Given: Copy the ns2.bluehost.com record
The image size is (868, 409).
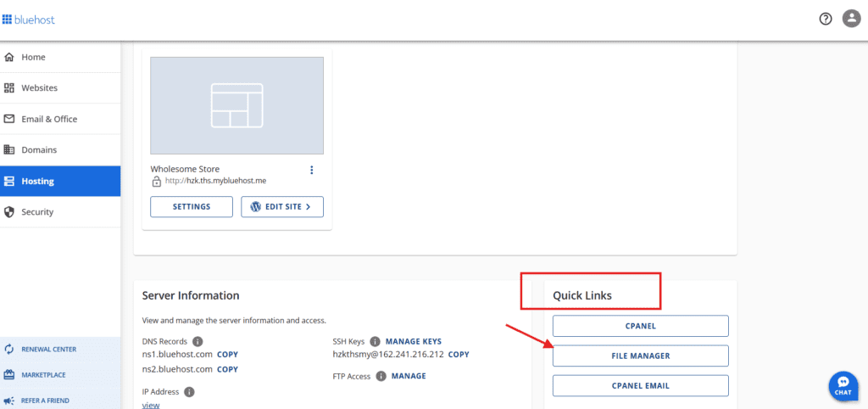Looking at the screenshot, I should coord(227,369).
